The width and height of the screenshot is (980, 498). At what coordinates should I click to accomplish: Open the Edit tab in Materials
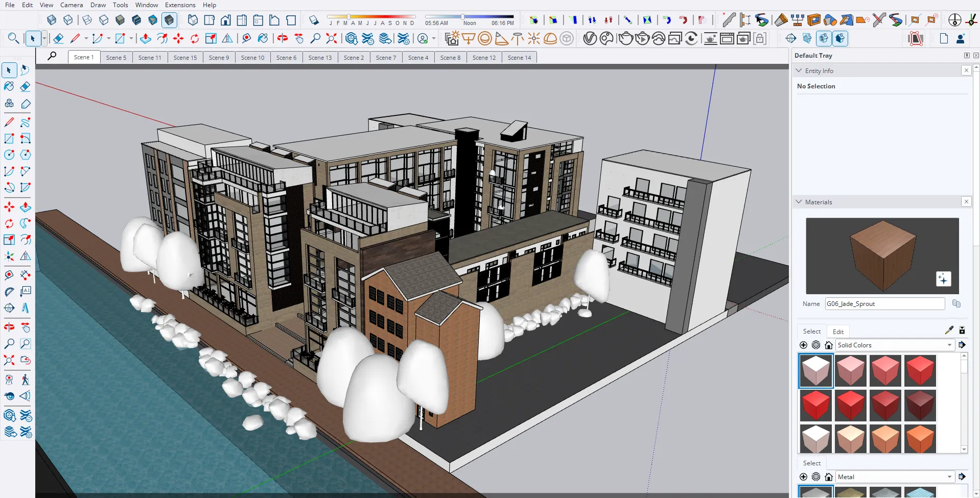[x=838, y=331]
